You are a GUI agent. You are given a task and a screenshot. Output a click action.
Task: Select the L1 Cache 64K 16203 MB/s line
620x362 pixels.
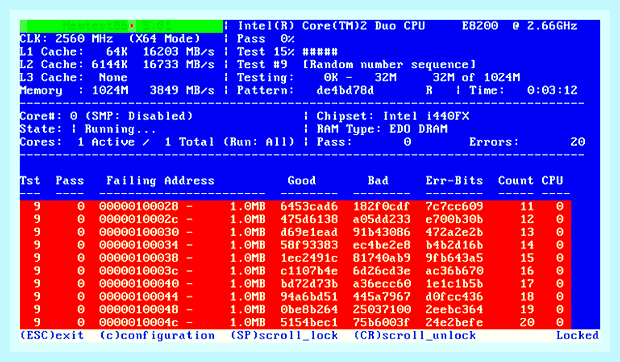tap(117, 52)
